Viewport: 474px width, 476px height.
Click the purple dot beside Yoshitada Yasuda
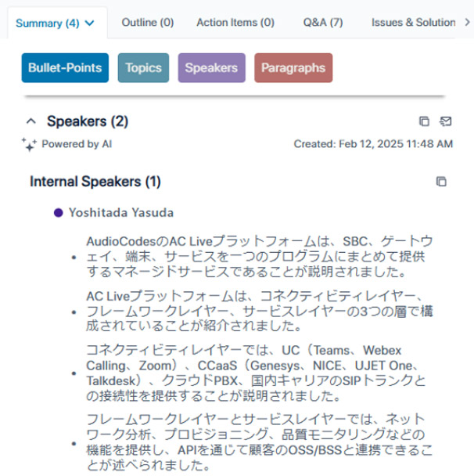(x=58, y=212)
